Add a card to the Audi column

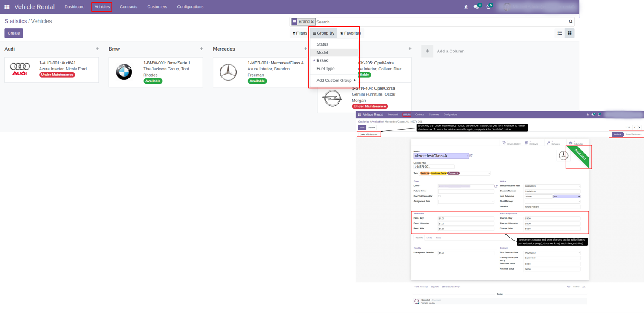97,49
